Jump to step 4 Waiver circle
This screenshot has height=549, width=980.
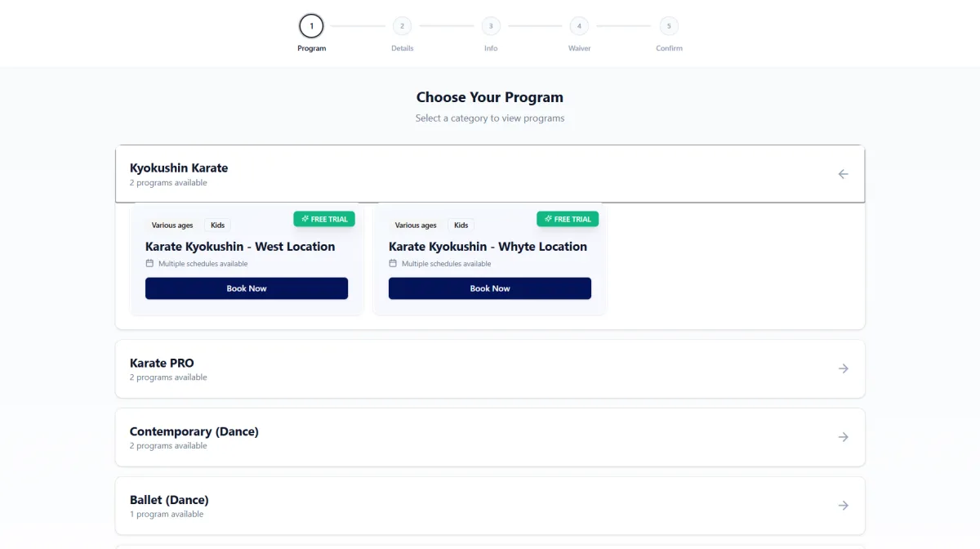click(x=579, y=26)
